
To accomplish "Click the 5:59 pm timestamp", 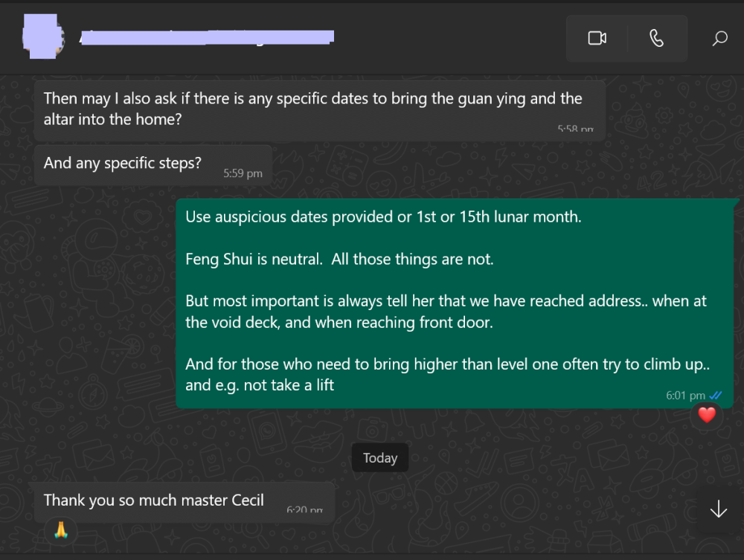I will tap(243, 173).
